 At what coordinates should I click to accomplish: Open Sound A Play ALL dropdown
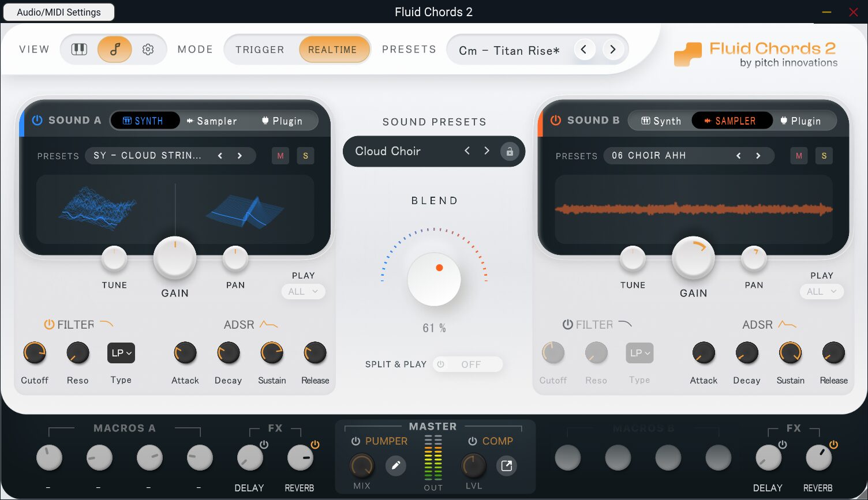click(x=303, y=292)
